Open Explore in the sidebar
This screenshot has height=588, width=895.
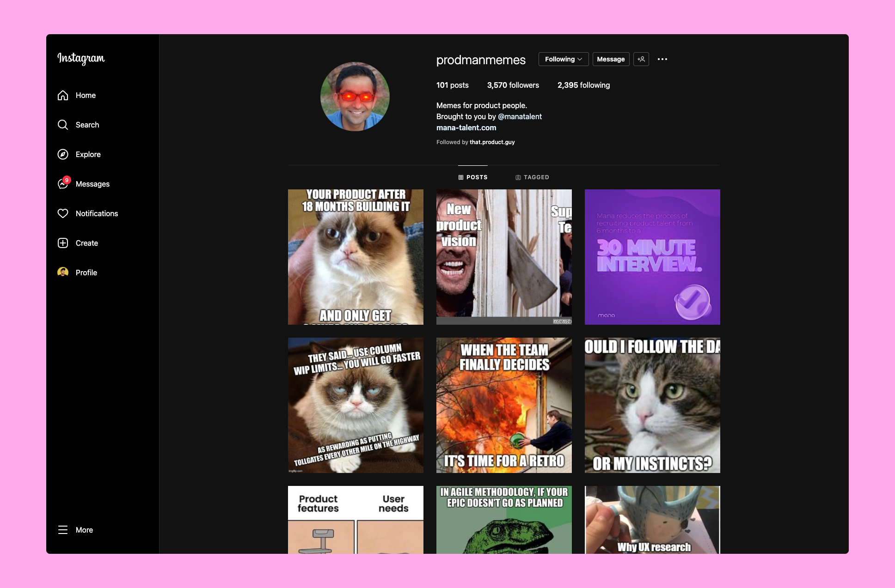pos(88,154)
